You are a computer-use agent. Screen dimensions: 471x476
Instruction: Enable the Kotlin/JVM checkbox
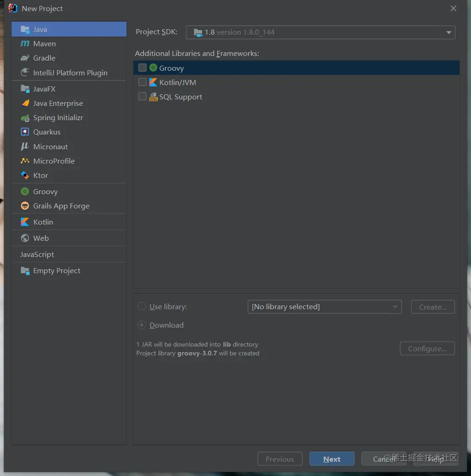(x=142, y=82)
